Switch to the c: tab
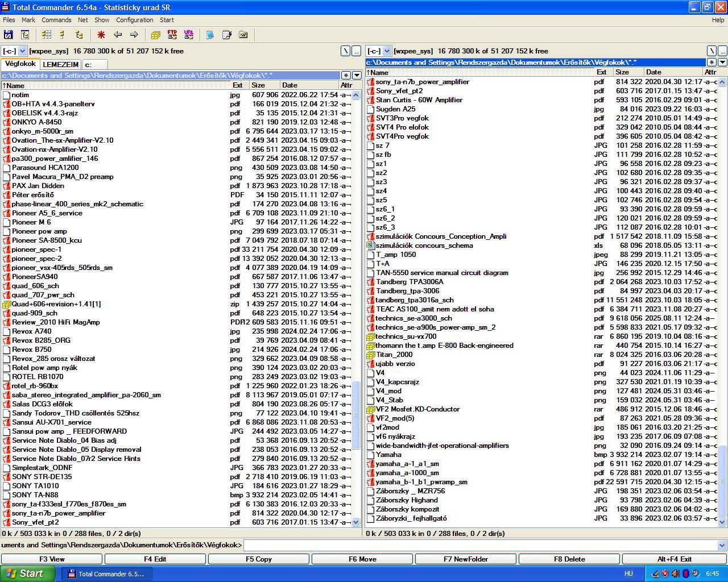Image resolution: width=728 pixels, height=582 pixels. point(94,64)
